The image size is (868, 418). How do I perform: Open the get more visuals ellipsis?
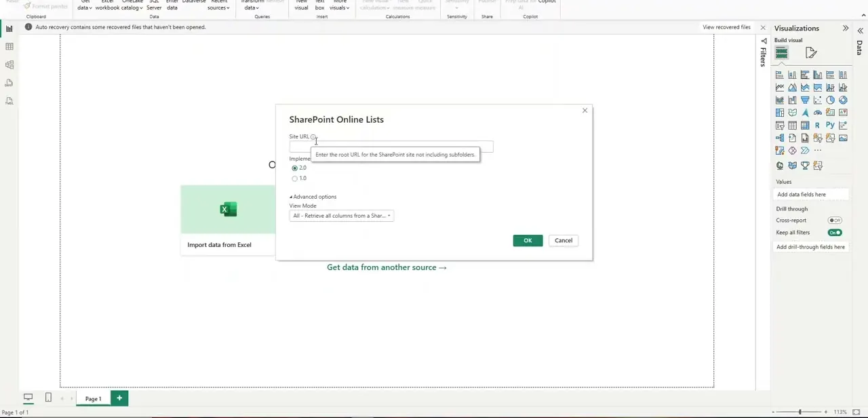coord(818,151)
